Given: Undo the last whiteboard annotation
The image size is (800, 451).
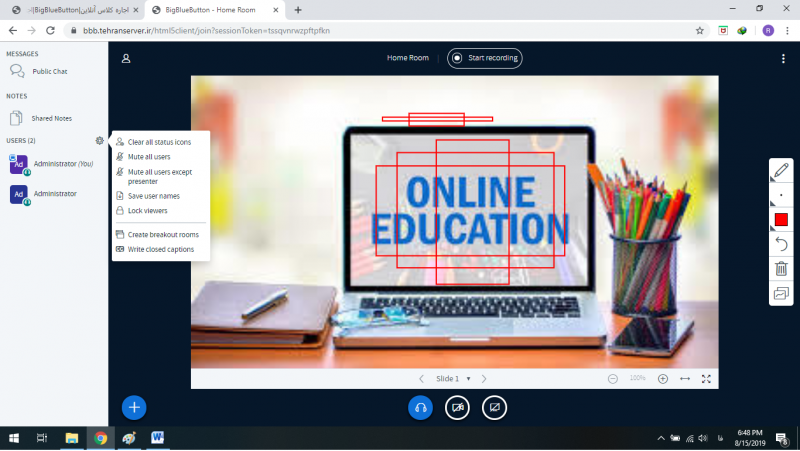Looking at the screenshot, I should tap(781, 244).
